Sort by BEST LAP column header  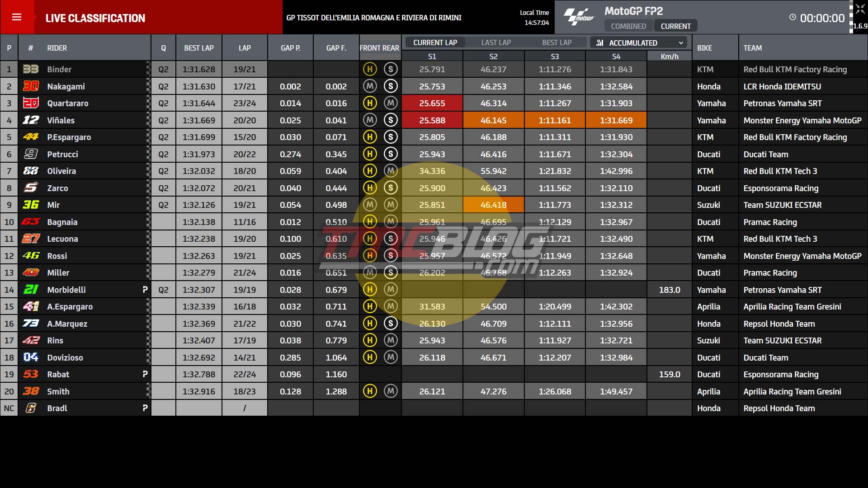coord(199,48)
